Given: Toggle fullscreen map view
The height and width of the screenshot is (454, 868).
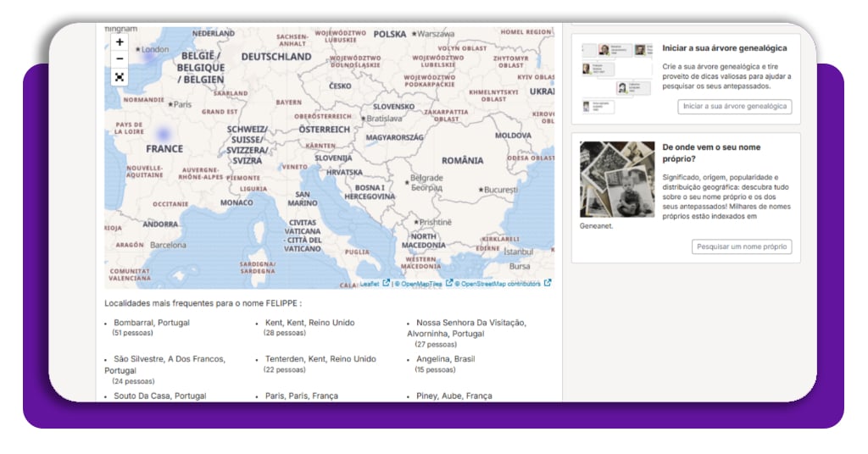Looking at the screenshot, I should (120, 77).
